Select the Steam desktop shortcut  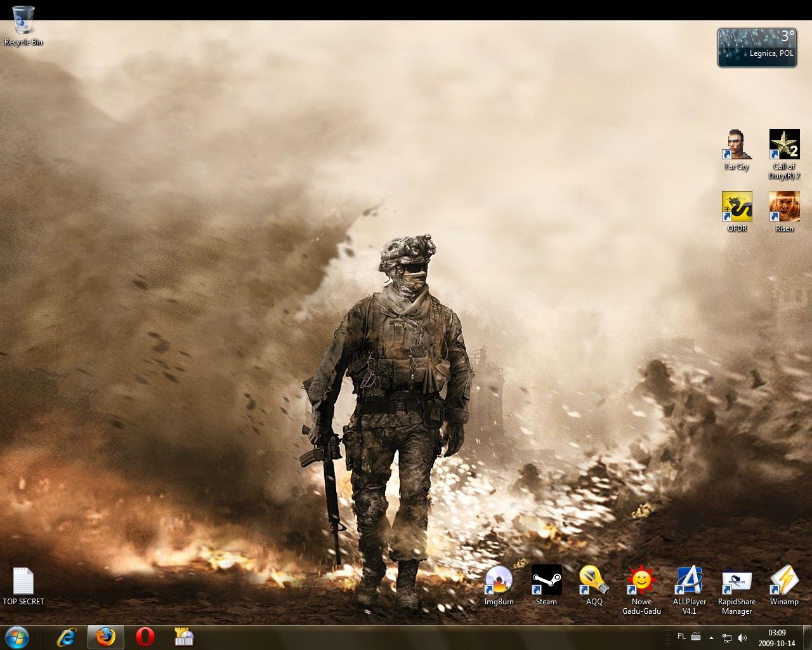546,585
